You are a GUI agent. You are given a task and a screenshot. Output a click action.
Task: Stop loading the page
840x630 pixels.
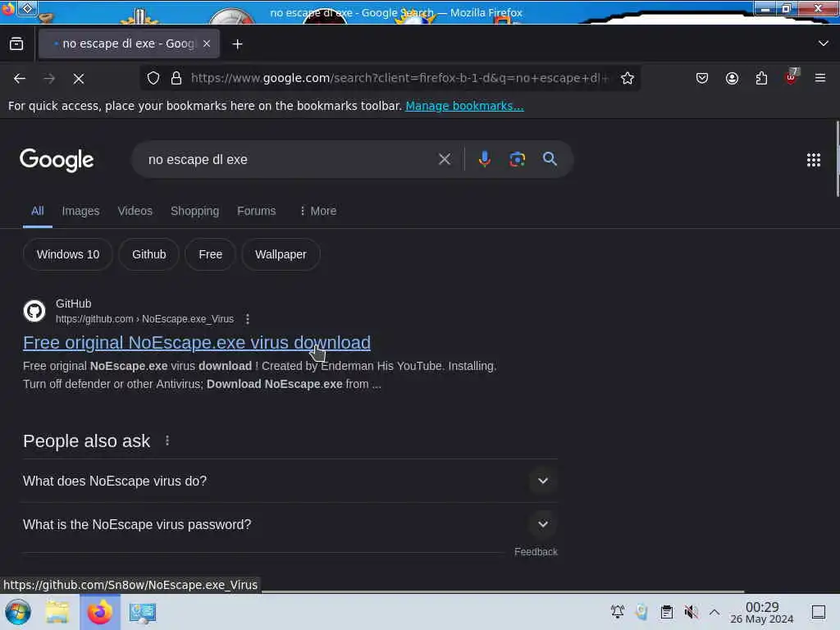pyautogui.click(x=79, y=79)
